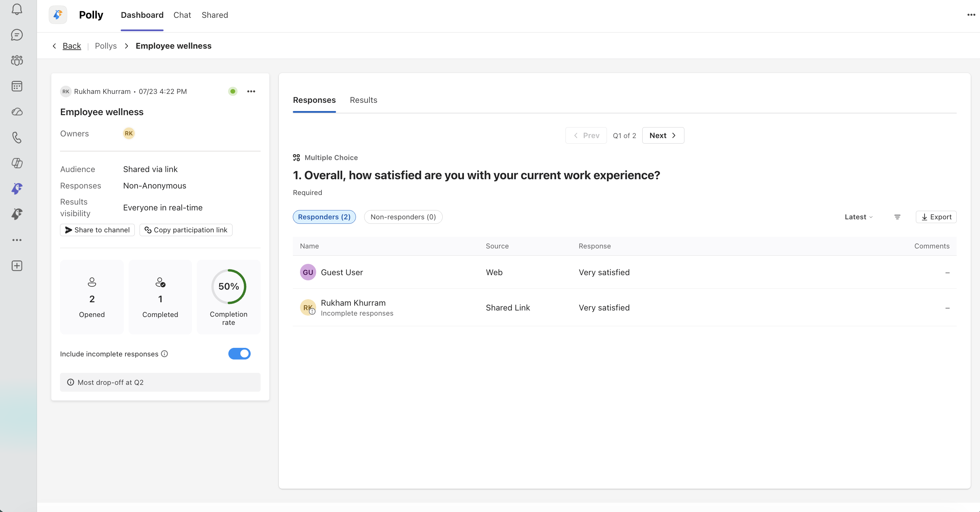
Task: Click Rukham Khurram's Very satisfied response
Action: coord(604,307)
